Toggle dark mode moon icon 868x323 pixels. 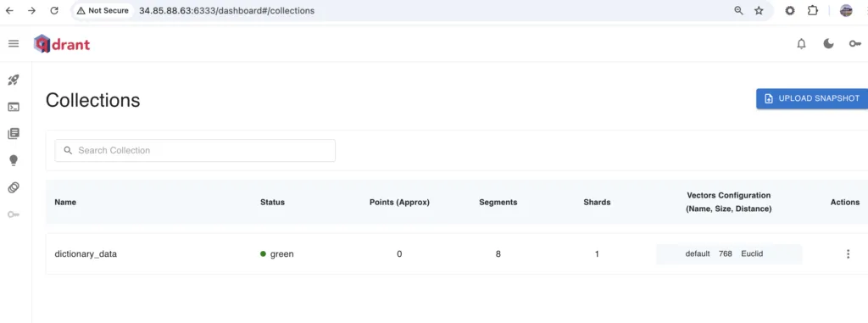828,44
